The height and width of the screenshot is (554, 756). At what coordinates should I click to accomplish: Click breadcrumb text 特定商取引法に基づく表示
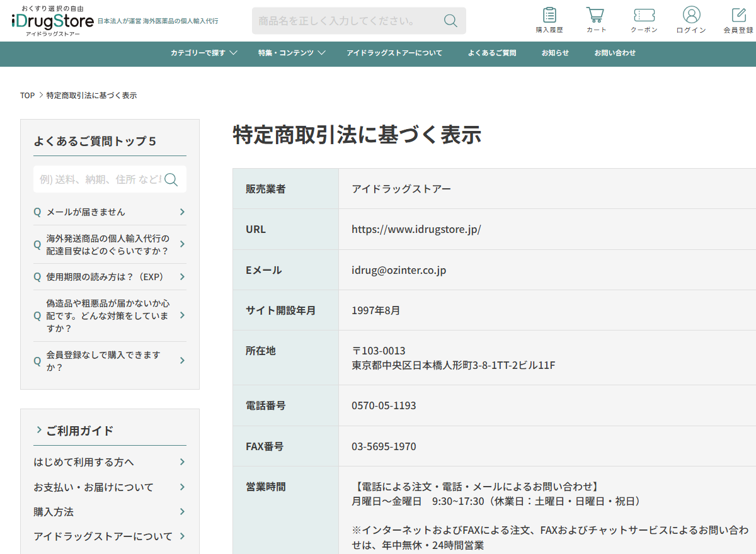pyautogui.click(x=92, y=96)
